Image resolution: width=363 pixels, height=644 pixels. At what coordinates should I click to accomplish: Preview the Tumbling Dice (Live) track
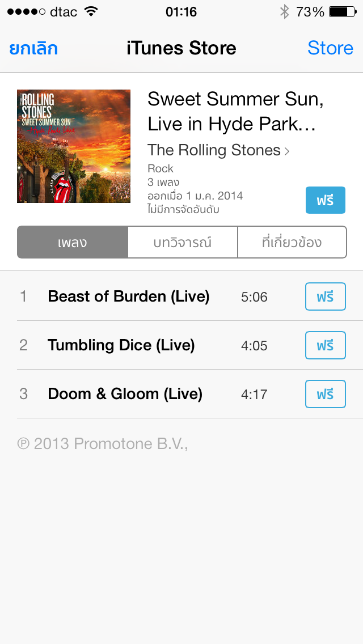point(121,345)
